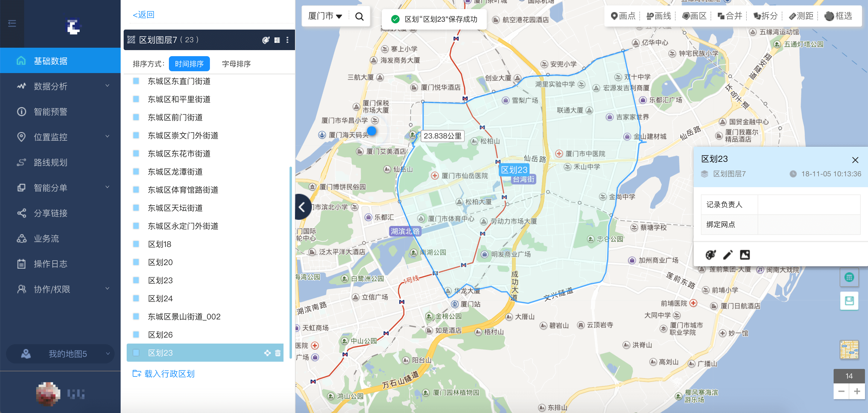868x413 pixels.
Task: Toggle checkbox for 区划26
Action: tap(136, 335)
